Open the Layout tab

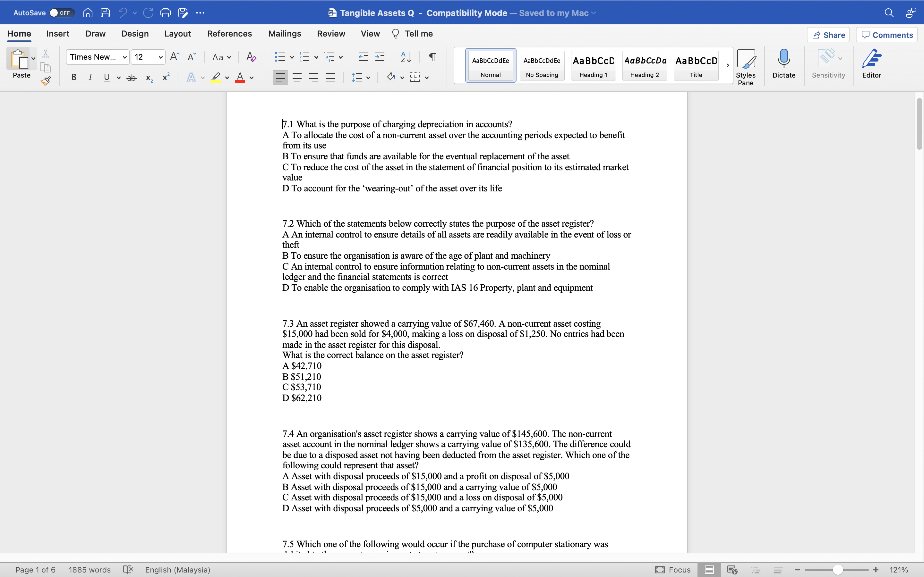coord(177,34)
